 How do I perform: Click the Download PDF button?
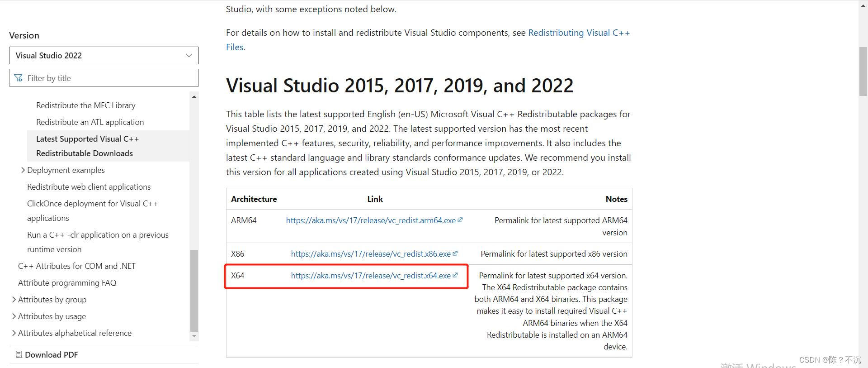click(47, 354)
